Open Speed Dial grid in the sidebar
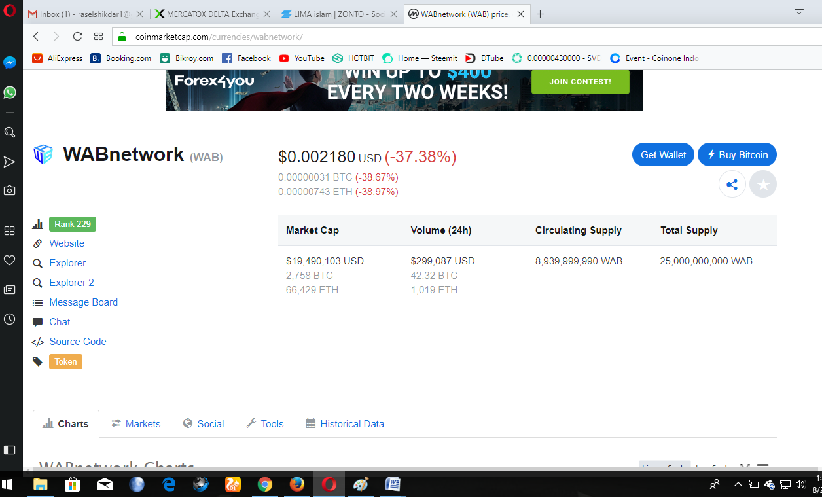822x504 pixels. (x=10, y=231)
